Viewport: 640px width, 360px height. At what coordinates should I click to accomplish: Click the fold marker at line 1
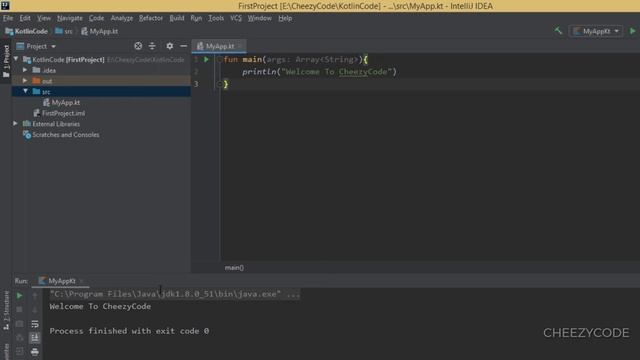[x=220, y=60]
